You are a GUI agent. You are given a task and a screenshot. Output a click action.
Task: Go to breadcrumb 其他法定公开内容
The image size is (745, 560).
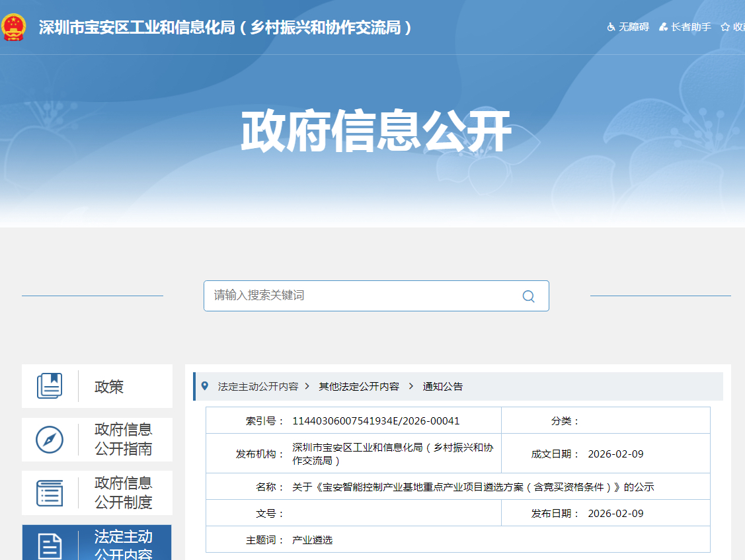coord(359,387)
